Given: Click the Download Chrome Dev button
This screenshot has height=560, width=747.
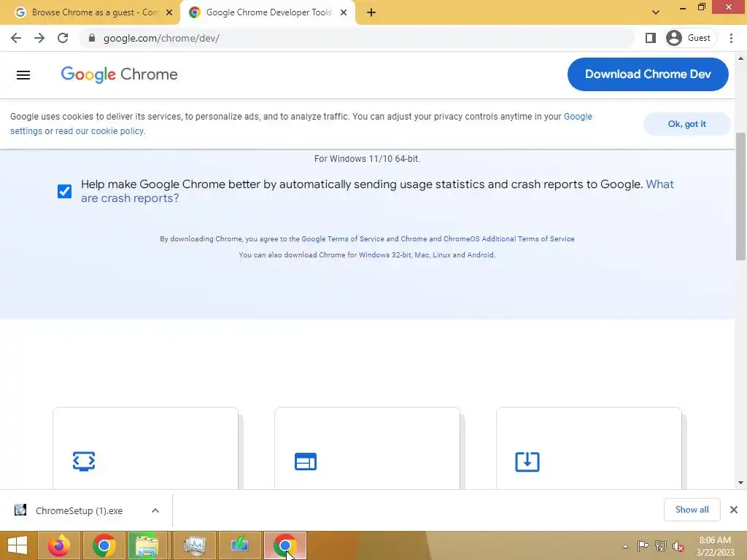Looking at the screenshot, I should (x=648, y=74).
